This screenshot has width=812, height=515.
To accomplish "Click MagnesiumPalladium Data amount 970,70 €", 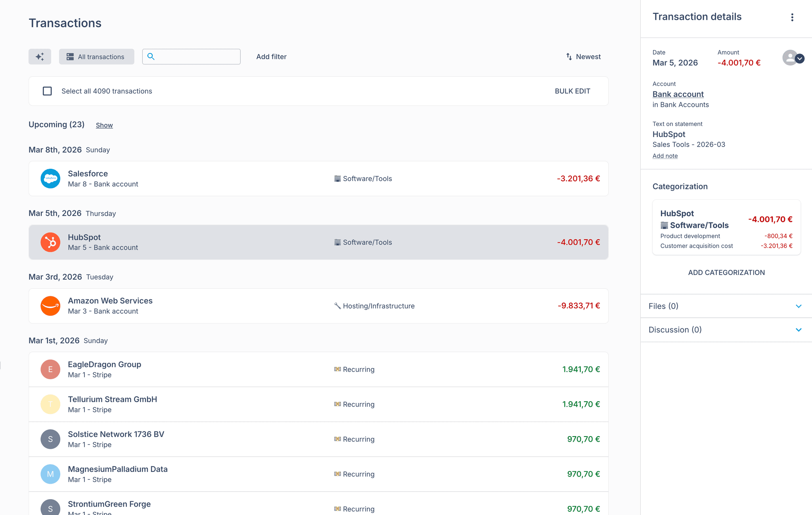I will click(x=584, y=474).
